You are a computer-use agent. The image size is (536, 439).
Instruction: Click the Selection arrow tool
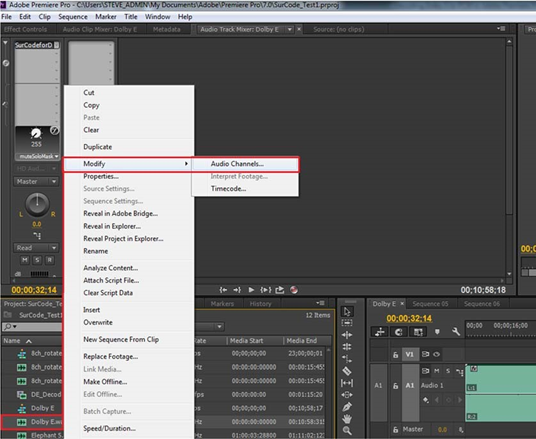[x=347, y=311]
